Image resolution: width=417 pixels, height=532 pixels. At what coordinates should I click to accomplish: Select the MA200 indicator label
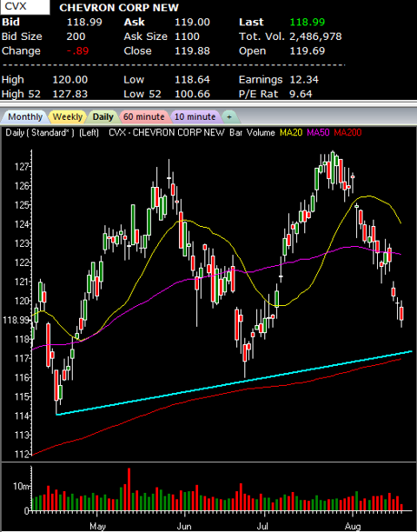(x=347, y=133)
